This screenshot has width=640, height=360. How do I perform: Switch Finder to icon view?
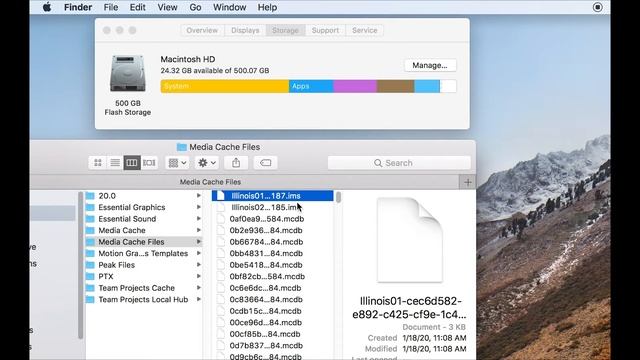[98, 163]
